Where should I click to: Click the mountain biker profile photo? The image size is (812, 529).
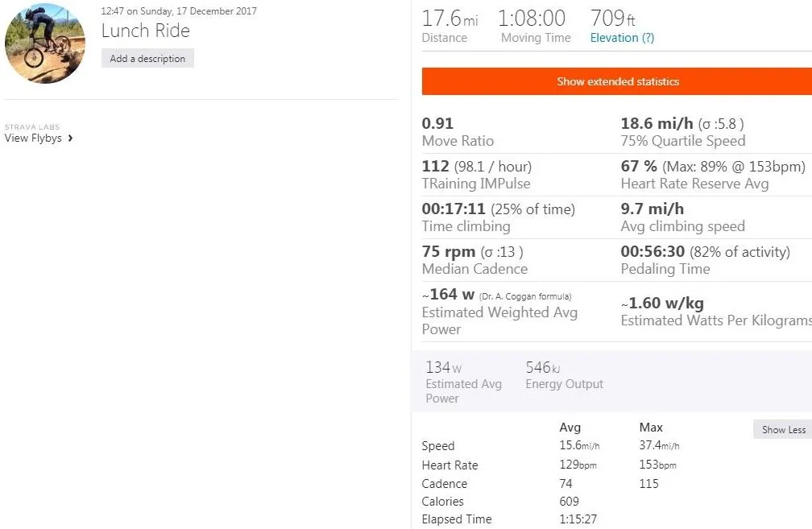45,43
